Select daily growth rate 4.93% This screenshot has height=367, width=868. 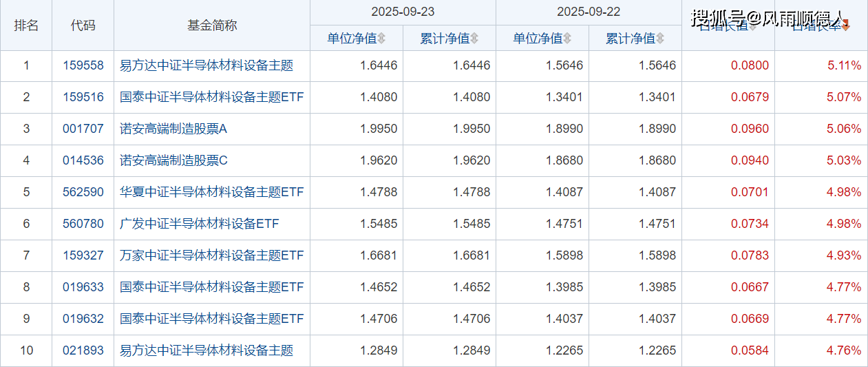(x=844, y=255)
